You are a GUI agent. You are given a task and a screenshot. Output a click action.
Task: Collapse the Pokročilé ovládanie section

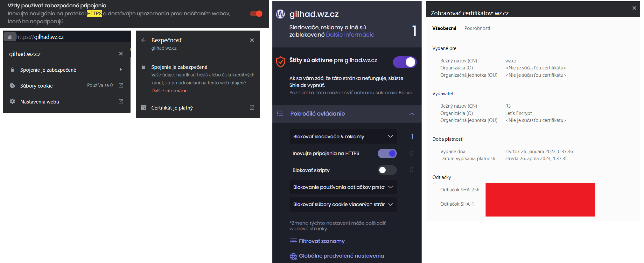[411, 114]
